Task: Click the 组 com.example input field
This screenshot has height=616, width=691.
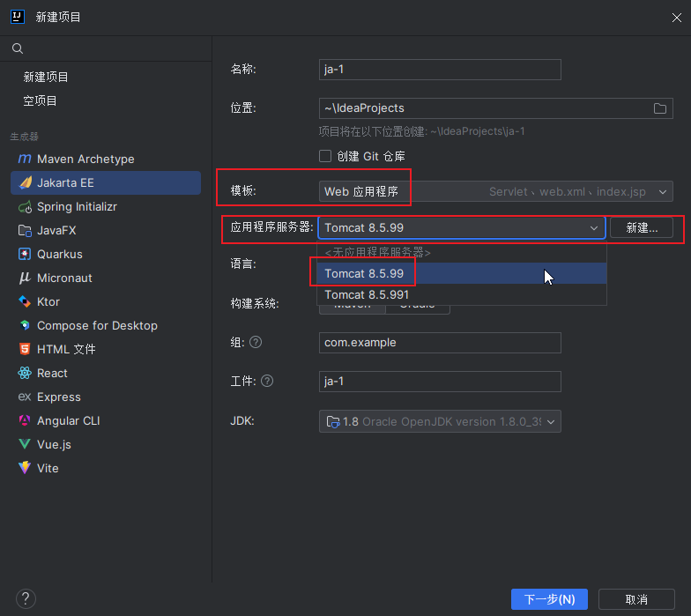Action: coord(440,342)
